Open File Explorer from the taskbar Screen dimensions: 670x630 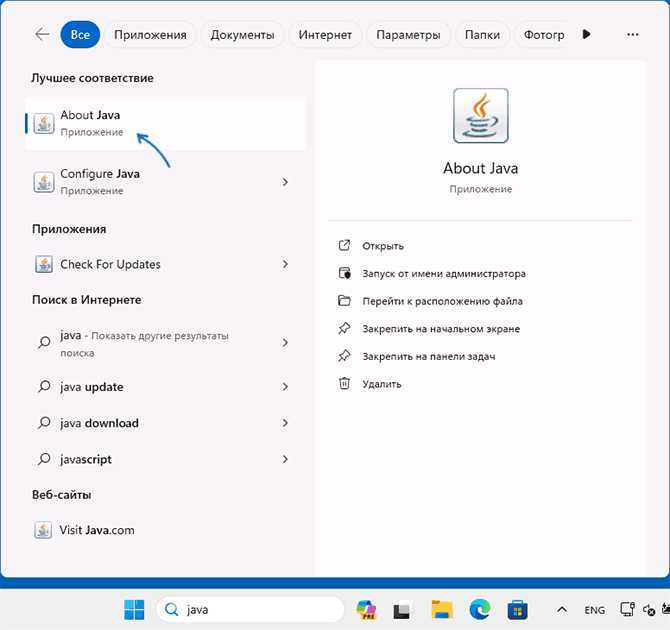(x=442, y=609)
